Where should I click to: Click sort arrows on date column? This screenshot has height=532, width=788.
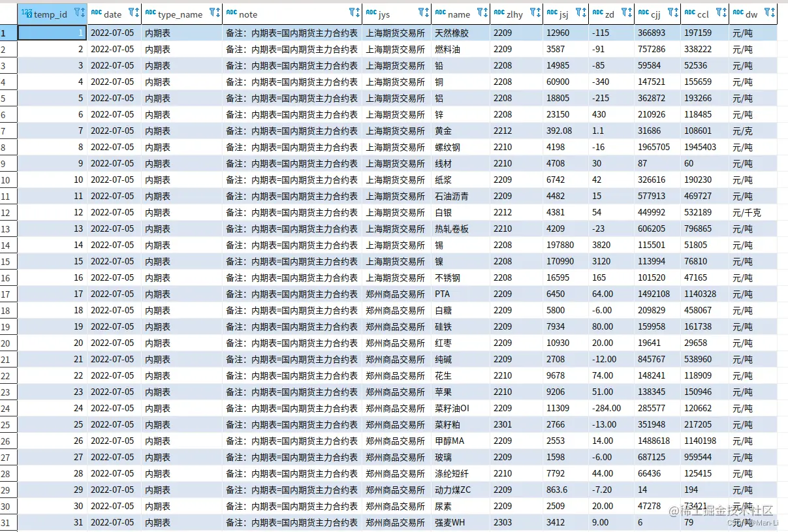coord(137,12)
